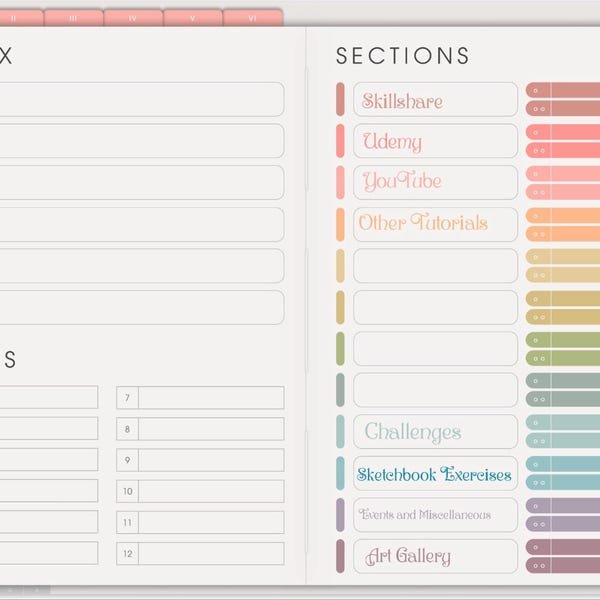Click the double-dot tab beside Skillshare
The height and width of the screenshot is (600, 600).
pos(563,109)
